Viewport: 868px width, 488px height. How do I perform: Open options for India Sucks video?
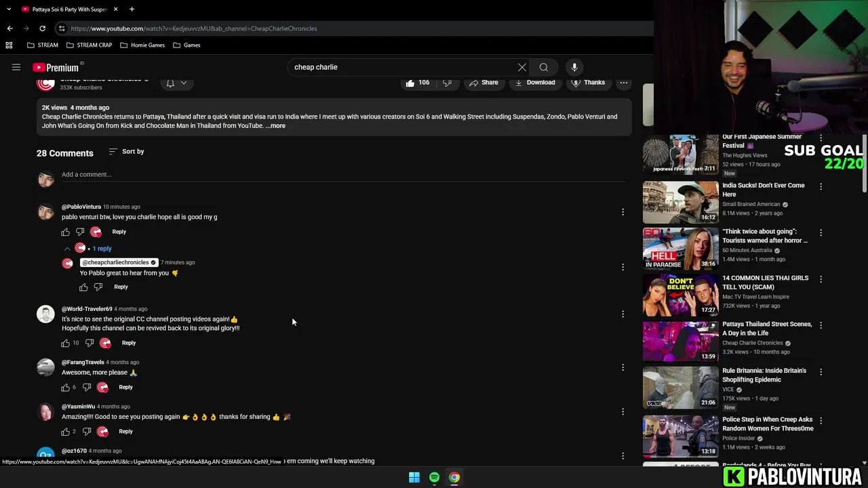[x=821, y=186]
